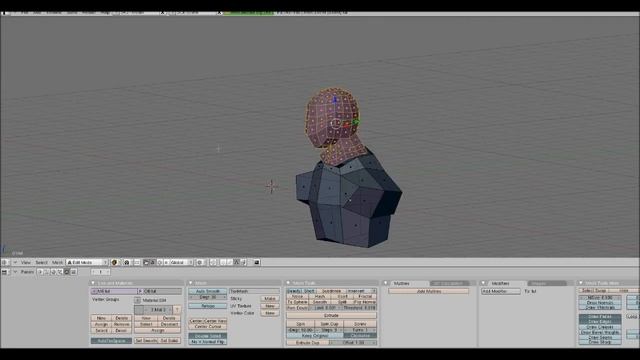Select the scale manipulator square icon

pos(166,262)
